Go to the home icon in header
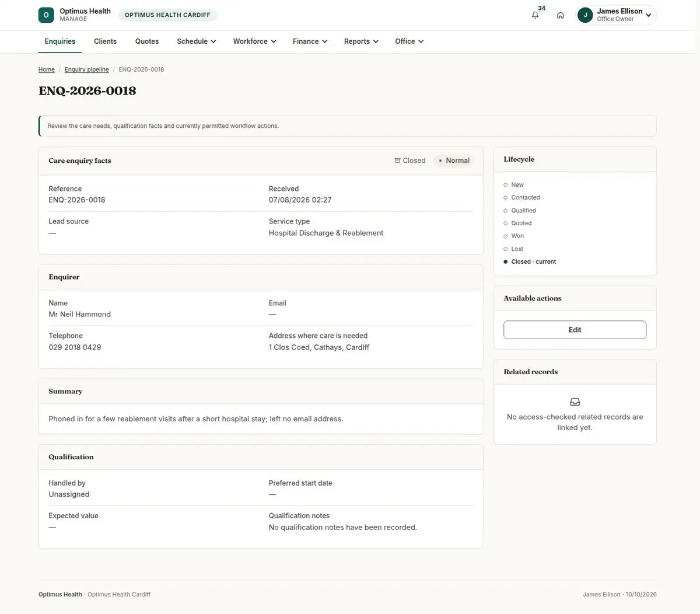Viewport: 700px width, 614px height. point(560,15)
